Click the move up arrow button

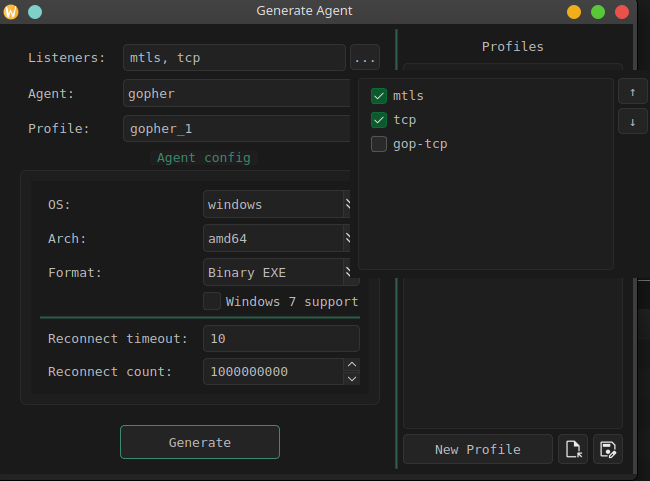coord(631,92)
